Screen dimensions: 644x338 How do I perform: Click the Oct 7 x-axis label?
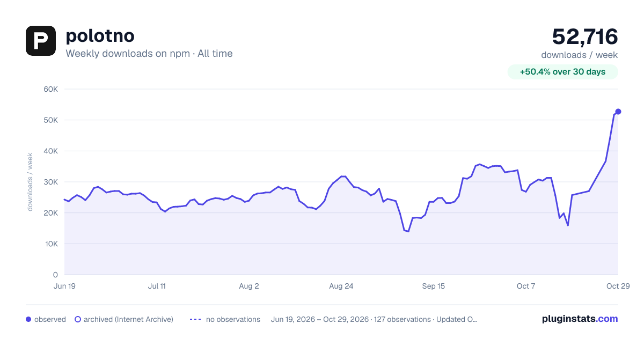[x=526, y=286]
